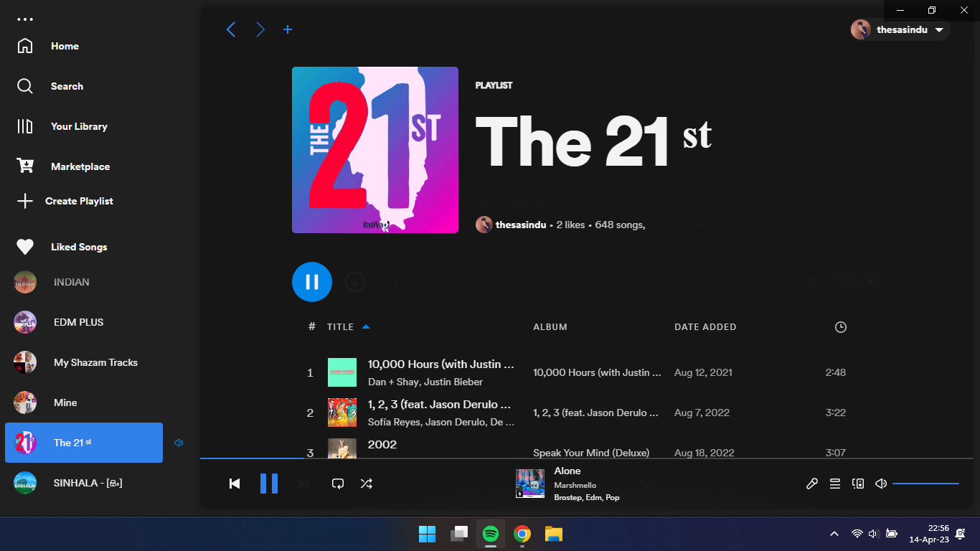Open Marshmello artist from now playing

[575, 485]
